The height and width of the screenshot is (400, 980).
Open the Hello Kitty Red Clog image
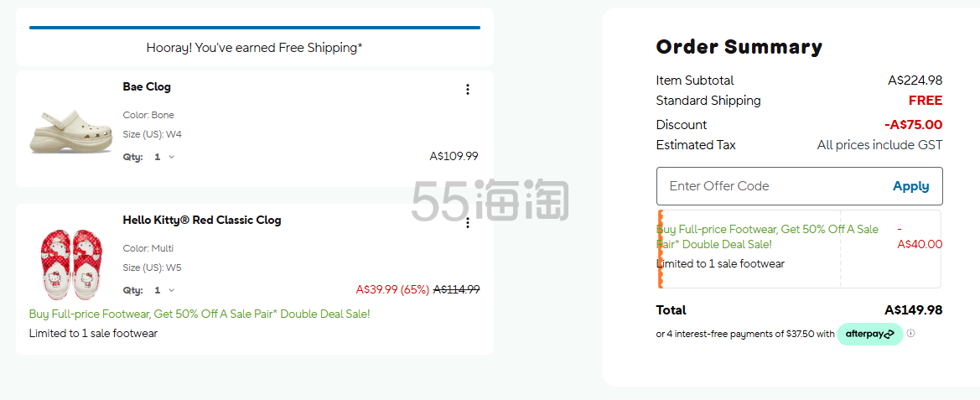coord(71,262)
